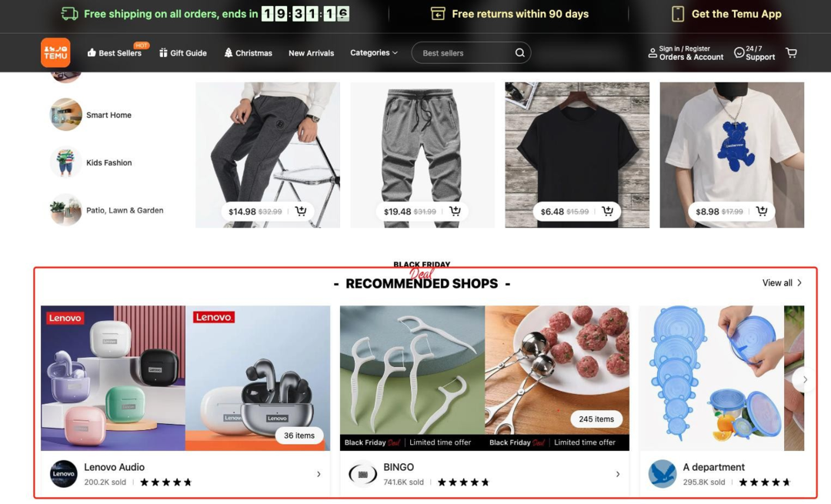Go to Christmas menu item
This screenshot has width=831, height=504.
click(x=248, y=52)
